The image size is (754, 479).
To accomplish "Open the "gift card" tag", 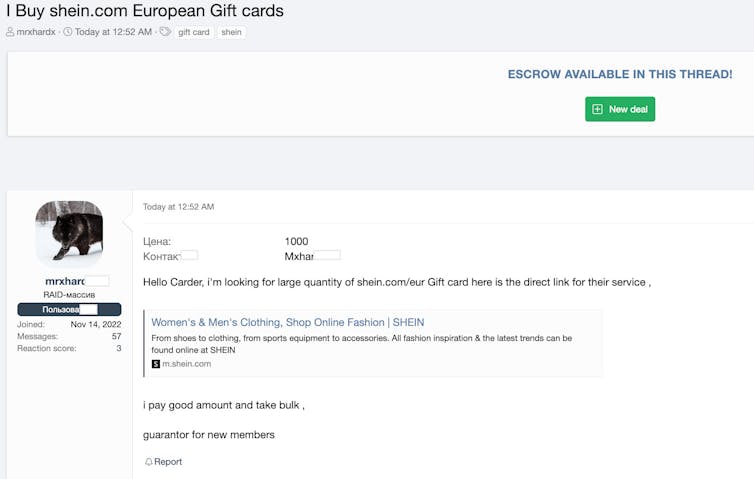I will point(194,32).
